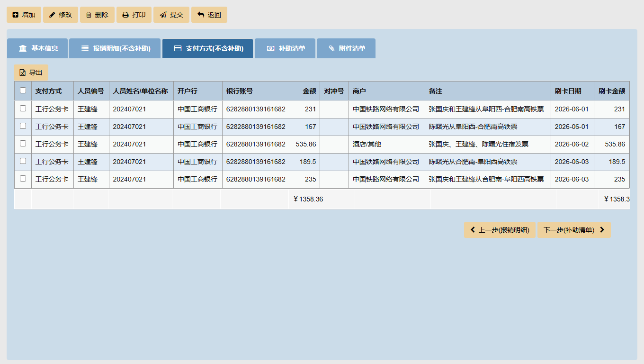Screen dimensions: 644x364
Task: Export table with the 导出 button
Action: tap(31, 73)
